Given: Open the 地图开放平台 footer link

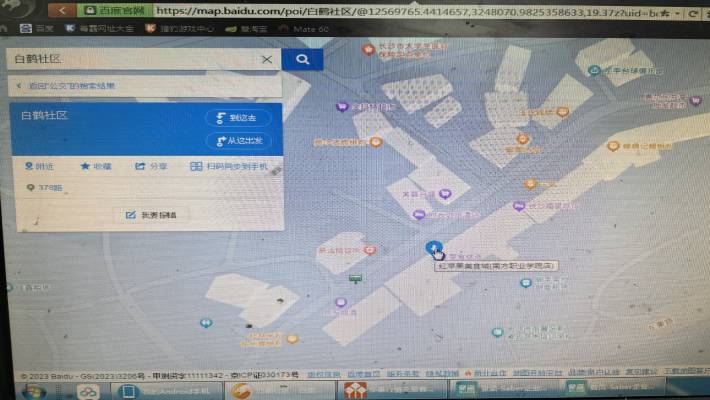Looking at the screenshot, I should [537, 373].
